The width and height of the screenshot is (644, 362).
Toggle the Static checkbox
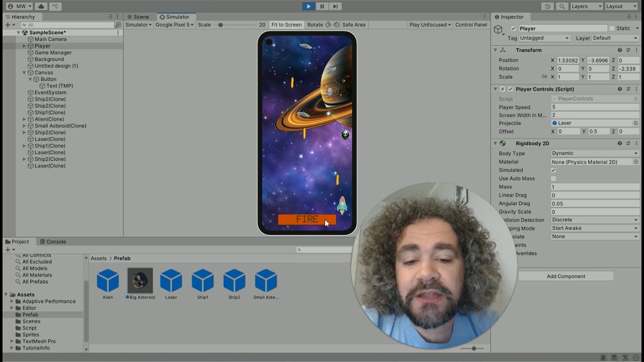612,28
